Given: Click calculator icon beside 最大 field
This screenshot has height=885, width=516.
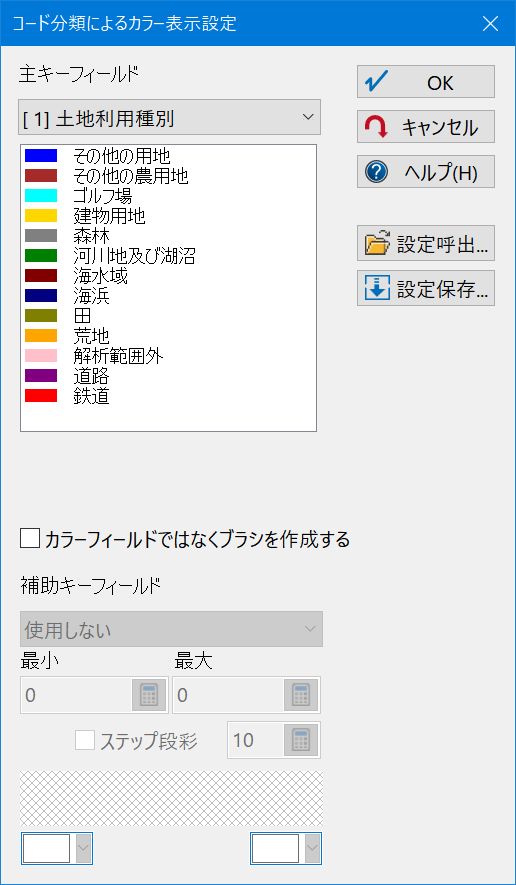Looking at the screenshot, I should coord(301,695).
